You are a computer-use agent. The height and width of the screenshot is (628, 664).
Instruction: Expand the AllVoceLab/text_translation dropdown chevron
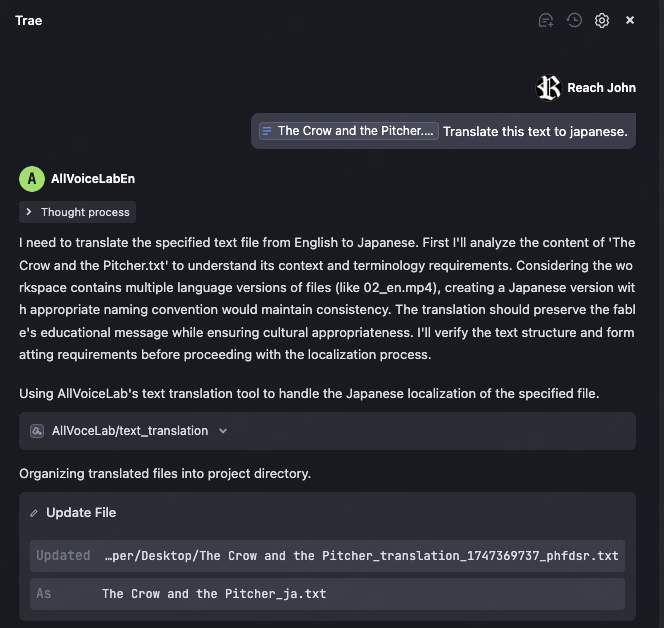pos(223,431)
